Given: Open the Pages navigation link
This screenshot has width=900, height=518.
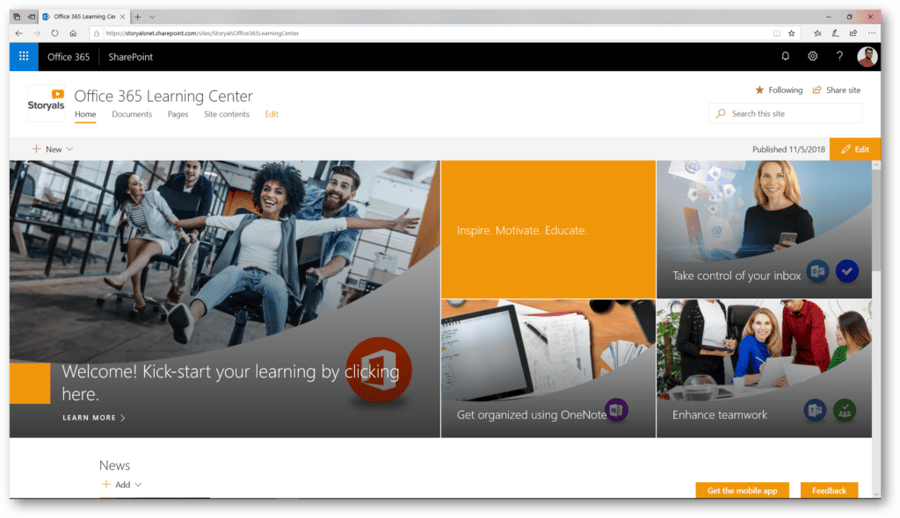Looking at the screenshot, I should (x=178, y=114).
